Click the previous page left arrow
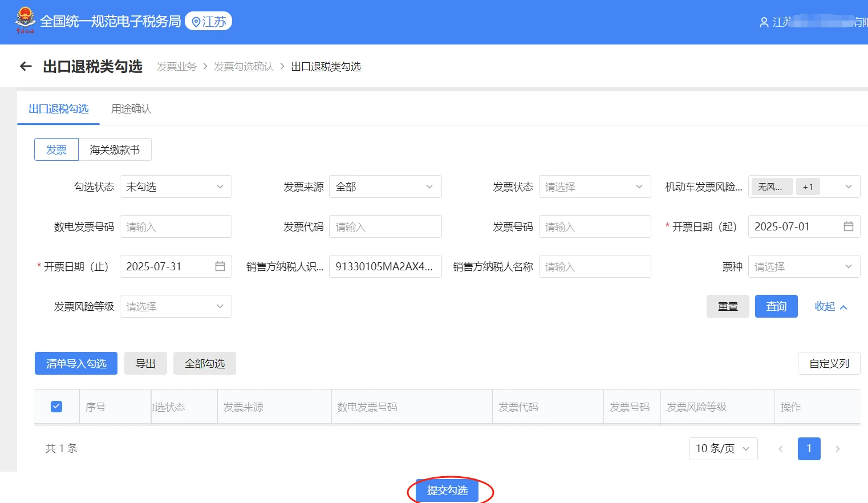 780,449
